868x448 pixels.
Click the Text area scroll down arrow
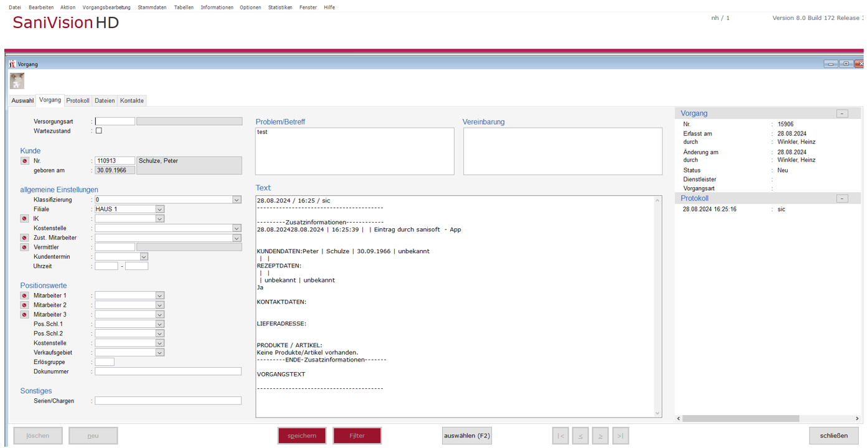tap(657, 413)
